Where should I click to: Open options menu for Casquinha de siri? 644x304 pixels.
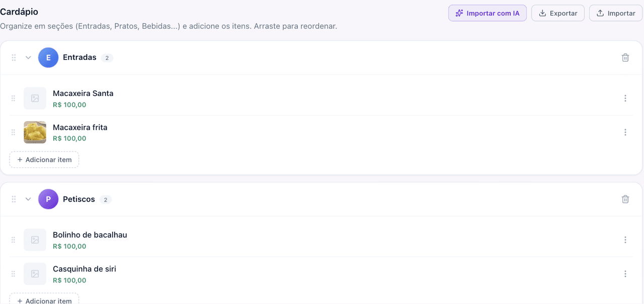click(x=625, y=274)
